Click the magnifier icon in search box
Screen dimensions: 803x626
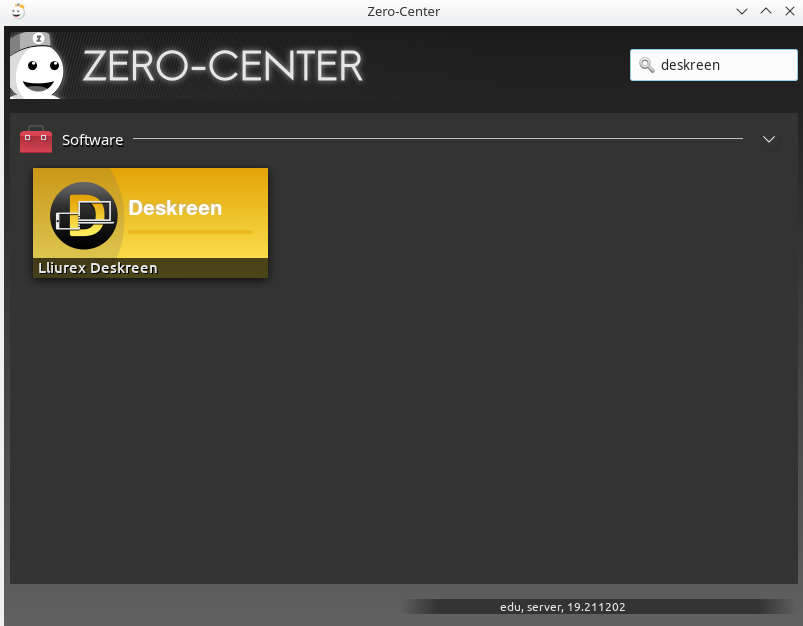click(647, 65)
